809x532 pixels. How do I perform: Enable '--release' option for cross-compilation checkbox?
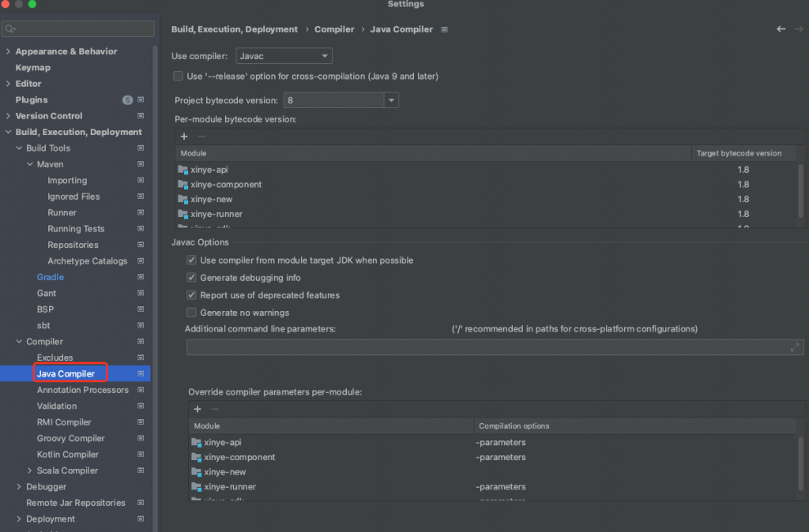[x=178, y=77]
